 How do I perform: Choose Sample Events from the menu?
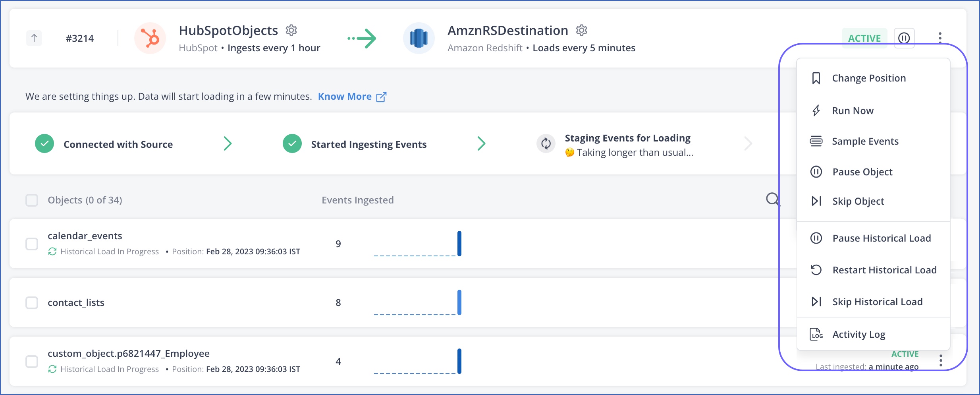pyautogui.click(x=873, y=141)
